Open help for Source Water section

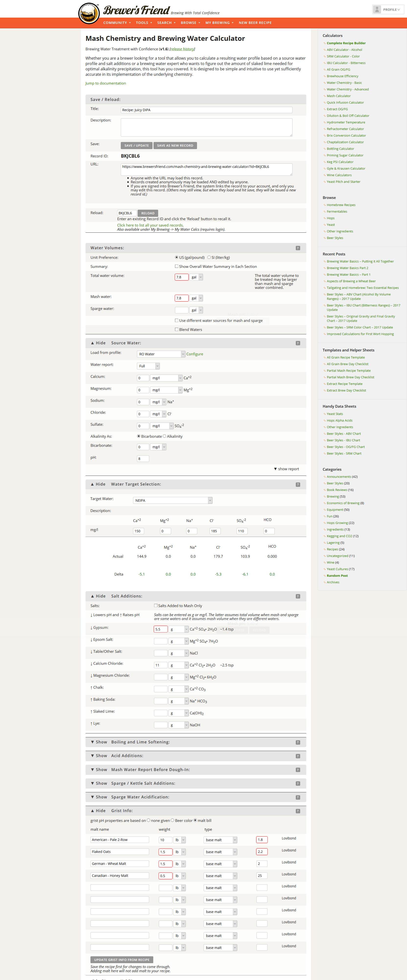(x=298, y=343)
